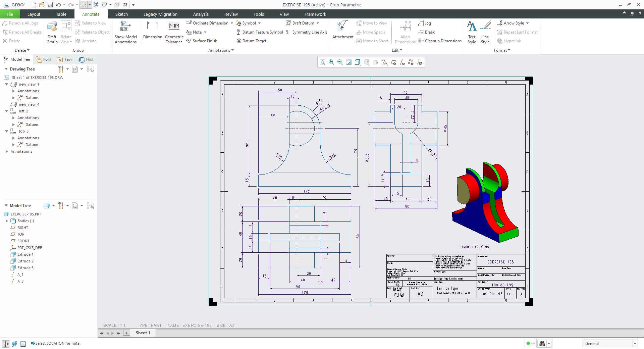Toggle coordinate system display in graphics toolbar
Viewport: 644px width, 349px height.
pyautogui.click(x=419, y=62)
